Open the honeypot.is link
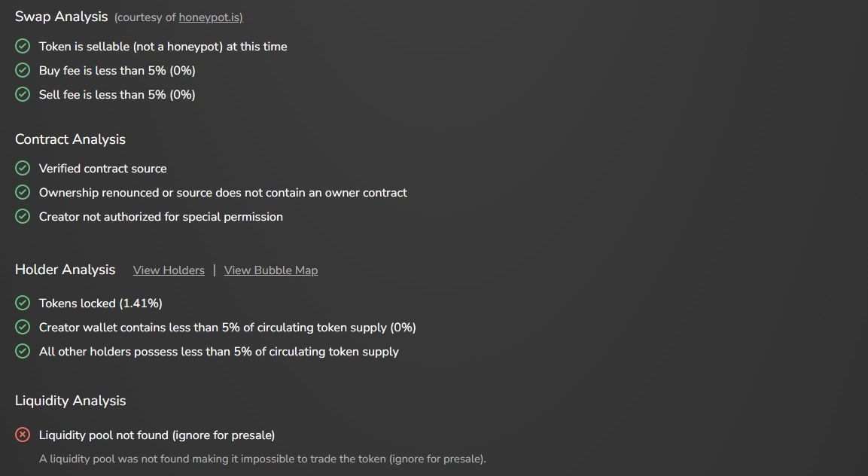Screen dimensions: 868x476 click(210, 17)
